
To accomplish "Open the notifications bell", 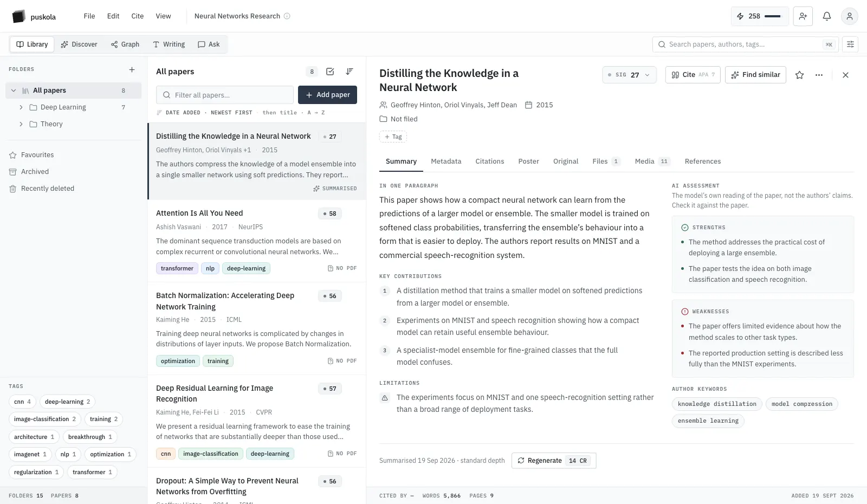I will 827,16.
